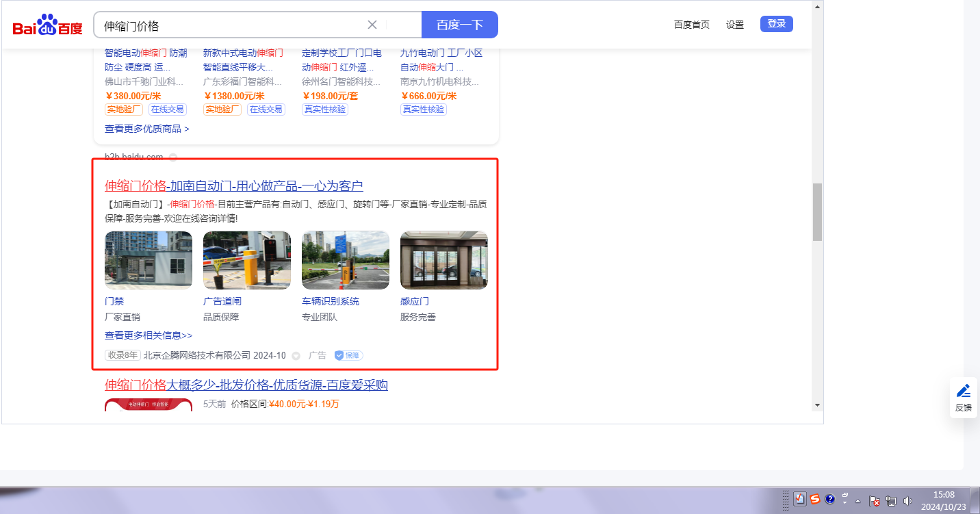
Task: Show hidden tray icons with the up arrow
Action: 857,501
